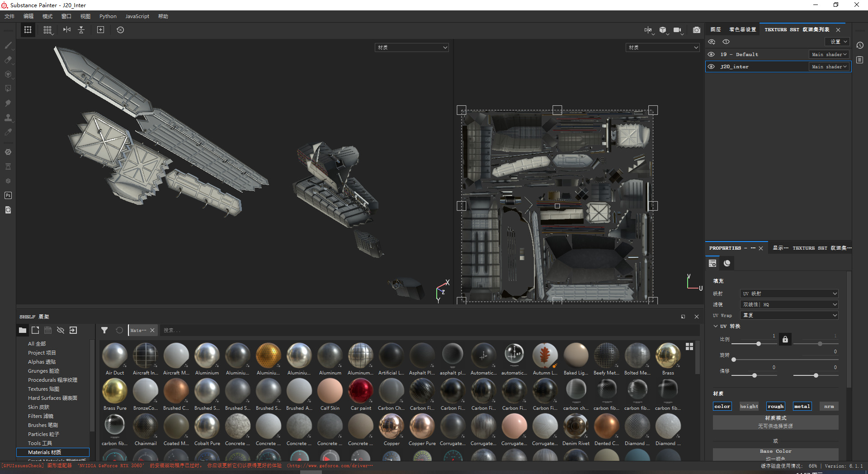Collapse the UV 转换 section
Viewport: 868px width, 474px height.
click(716, 326)
